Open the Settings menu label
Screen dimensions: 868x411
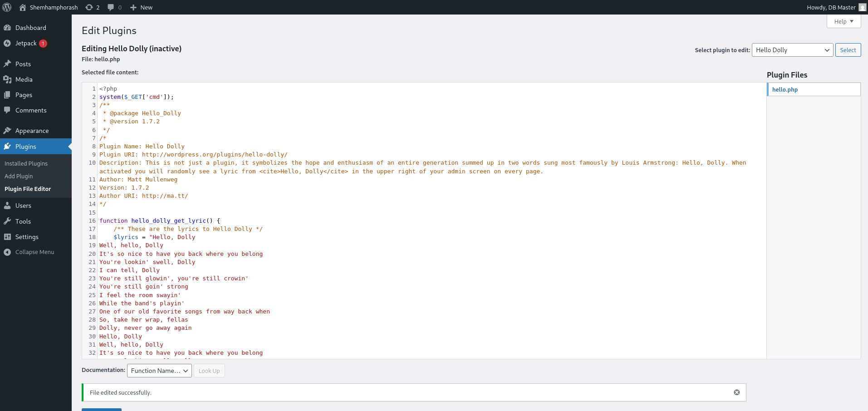[x=27, y=237]
